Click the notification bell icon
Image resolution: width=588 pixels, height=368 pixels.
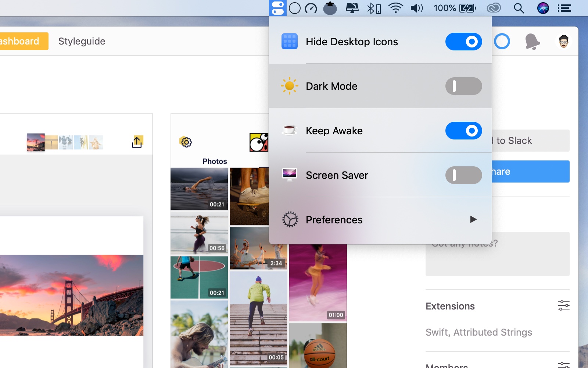tap(532, 41)
